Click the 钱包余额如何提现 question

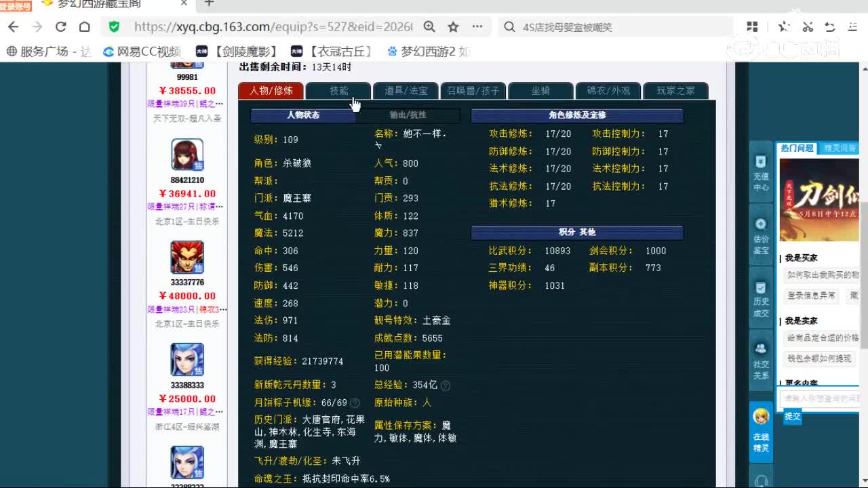tap(818, 359)
